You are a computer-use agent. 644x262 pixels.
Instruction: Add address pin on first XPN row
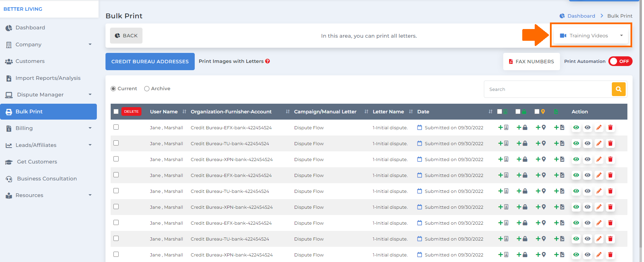541,159
